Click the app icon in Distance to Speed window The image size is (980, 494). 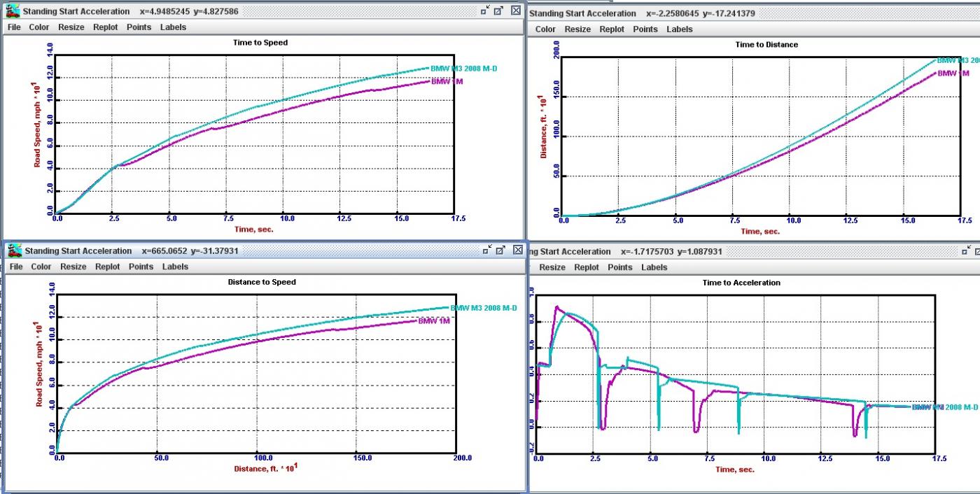pos(14,250)
